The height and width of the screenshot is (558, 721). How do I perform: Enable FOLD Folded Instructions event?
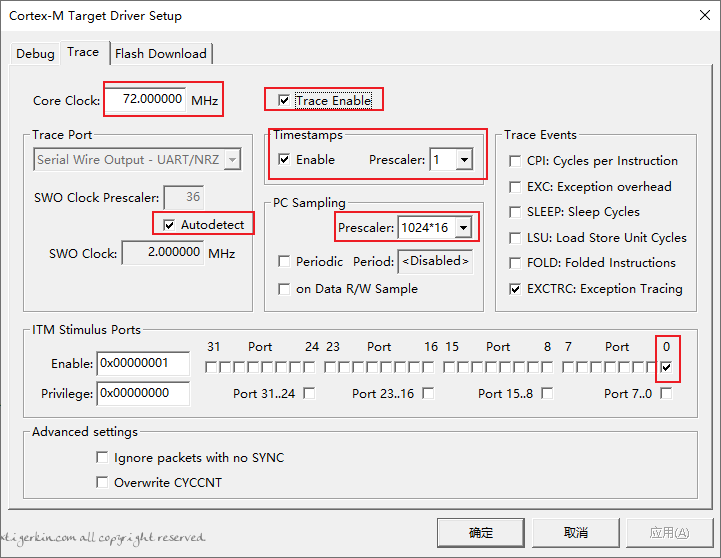click(x=515, y=263)
